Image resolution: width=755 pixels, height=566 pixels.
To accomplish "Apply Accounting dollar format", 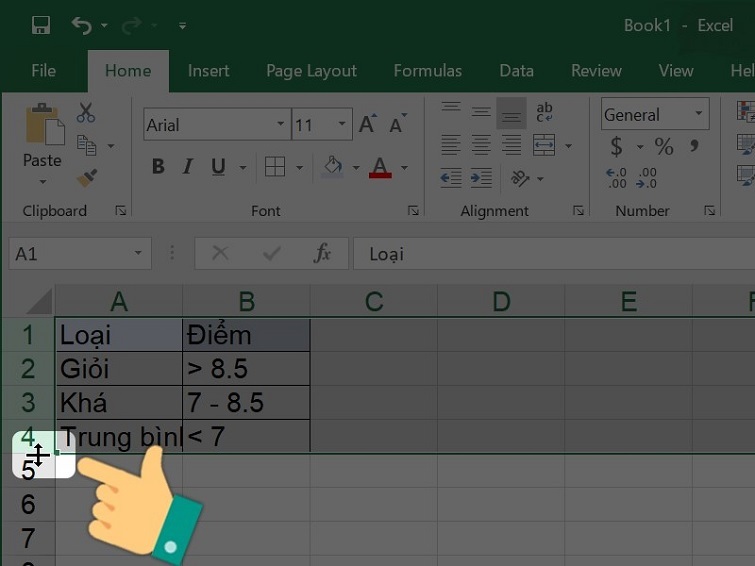I will coord(616,146).
